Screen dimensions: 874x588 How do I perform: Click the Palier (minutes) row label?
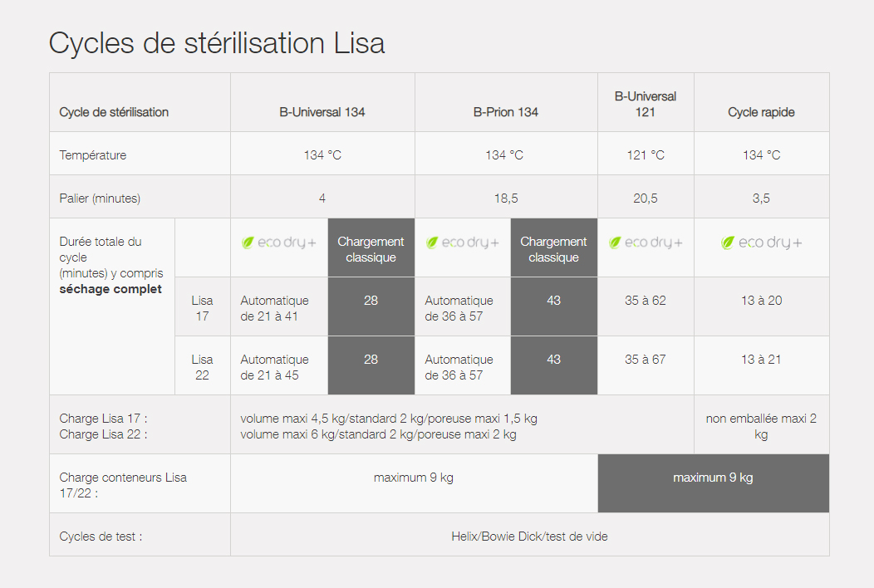click(100, 198)
